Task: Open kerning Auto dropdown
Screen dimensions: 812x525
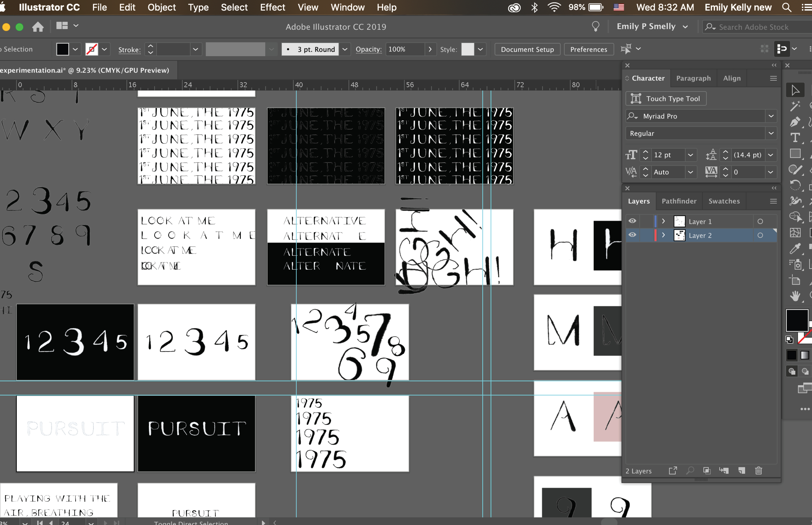Action: click(x=691, y=172)
